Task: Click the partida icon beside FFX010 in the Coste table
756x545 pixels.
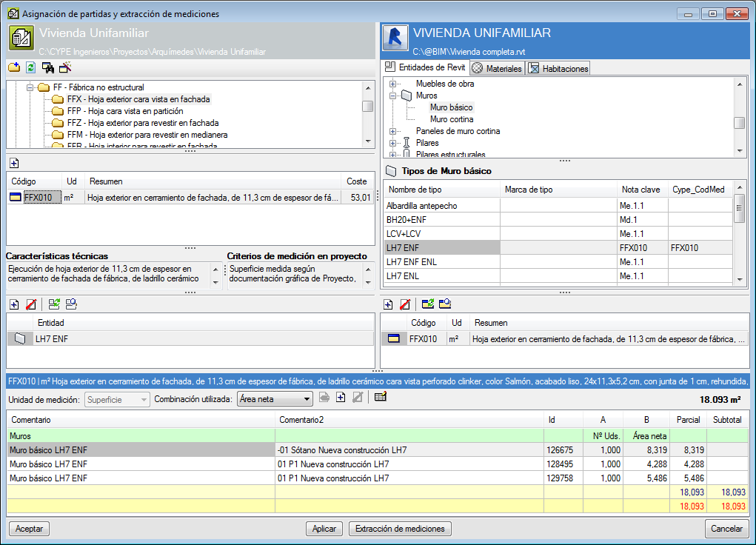Action: point(16,197)
